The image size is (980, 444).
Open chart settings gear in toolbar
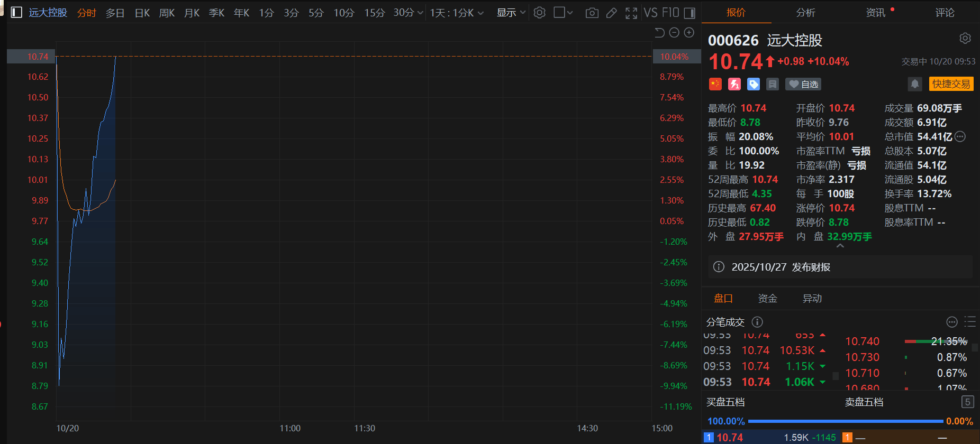click(x=539, y=13)
